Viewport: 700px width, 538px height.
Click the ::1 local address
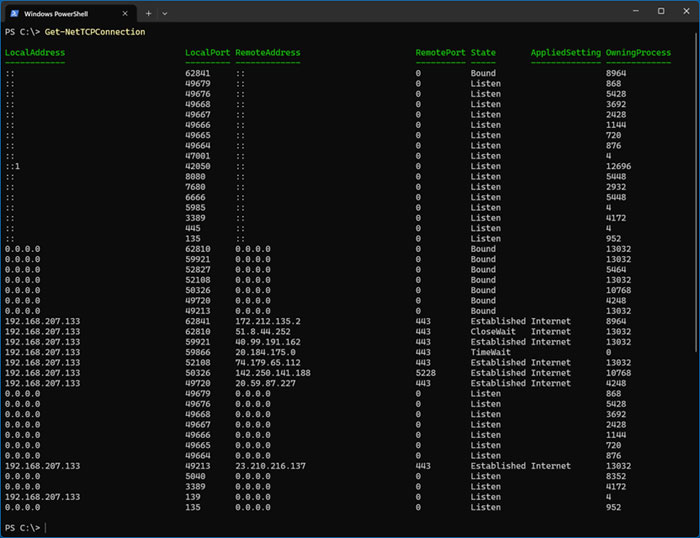pyautogui.click(x=12, y=166)
